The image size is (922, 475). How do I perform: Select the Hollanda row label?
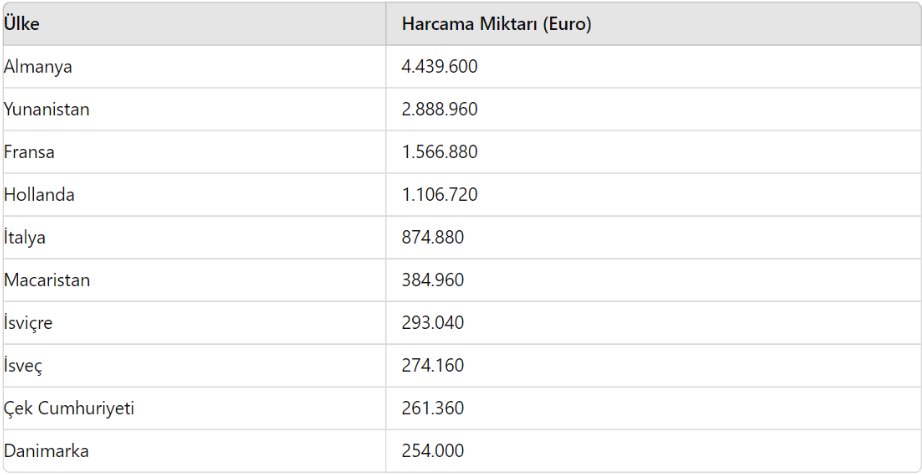[x=39, y=195]
